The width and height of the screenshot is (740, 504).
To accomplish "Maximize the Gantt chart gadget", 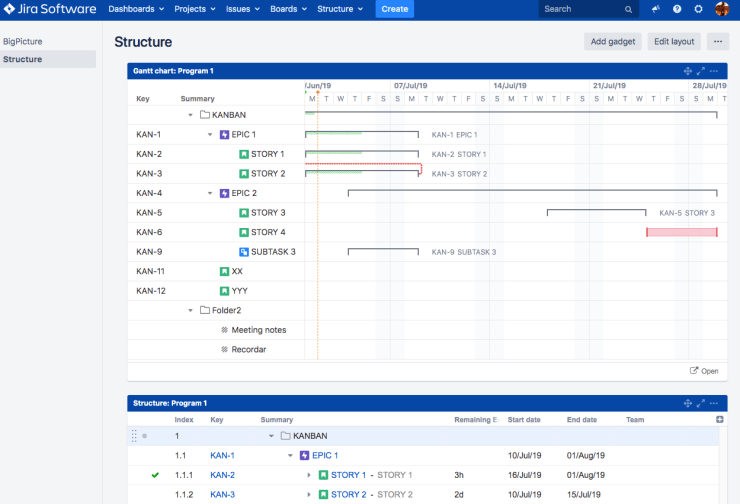I will click(701, 71).
